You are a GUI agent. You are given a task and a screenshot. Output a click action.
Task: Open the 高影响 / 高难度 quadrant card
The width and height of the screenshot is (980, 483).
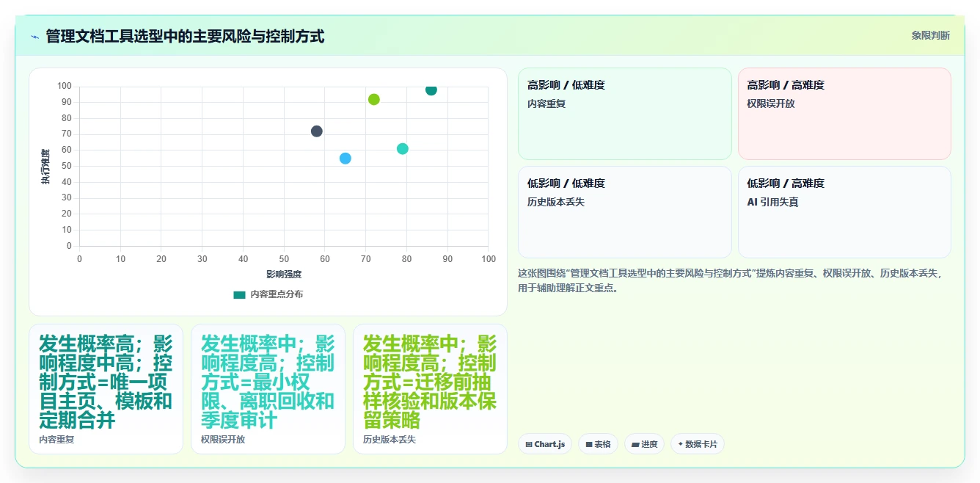point(844,114)
